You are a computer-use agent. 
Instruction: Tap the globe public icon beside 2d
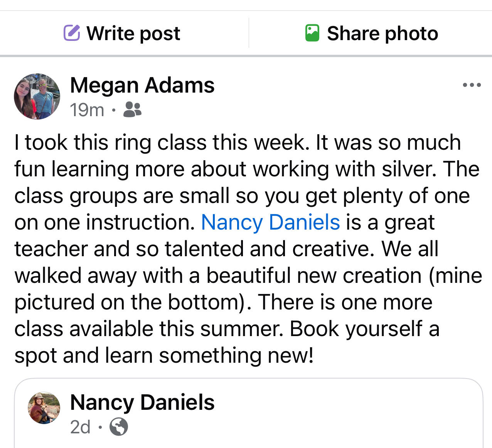pyautogui.click(x=119, y=427)
